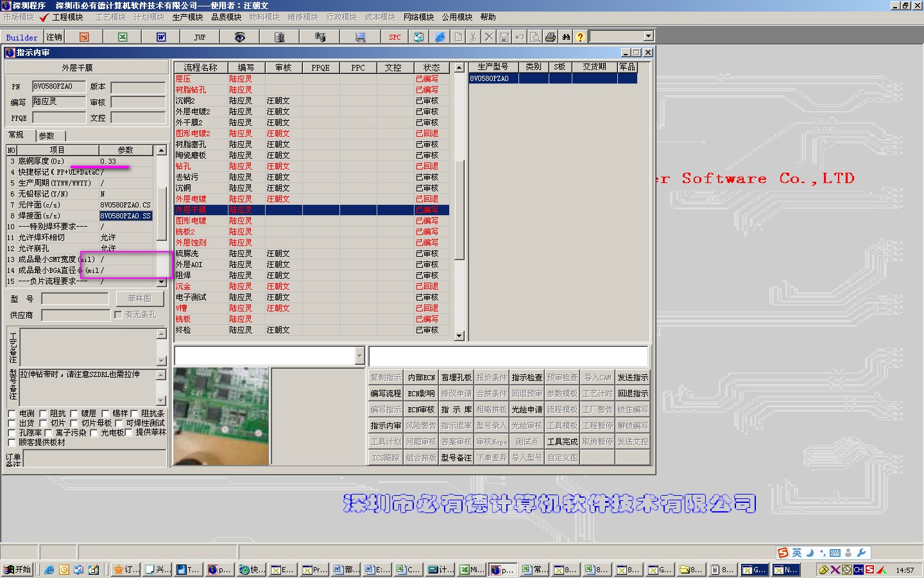924x578 pixels.
Task: Toggle the 电测 checkbox
Action: point(12,414)
